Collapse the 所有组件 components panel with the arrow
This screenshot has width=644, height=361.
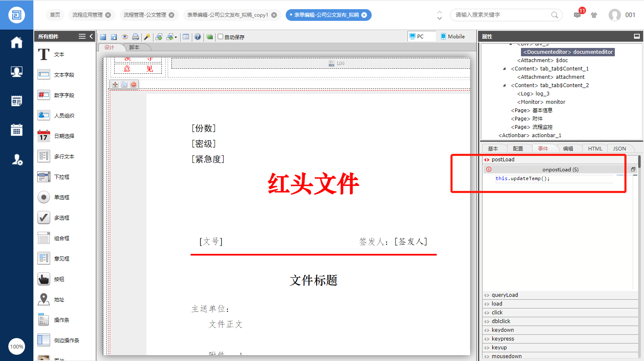pos(91,36)
